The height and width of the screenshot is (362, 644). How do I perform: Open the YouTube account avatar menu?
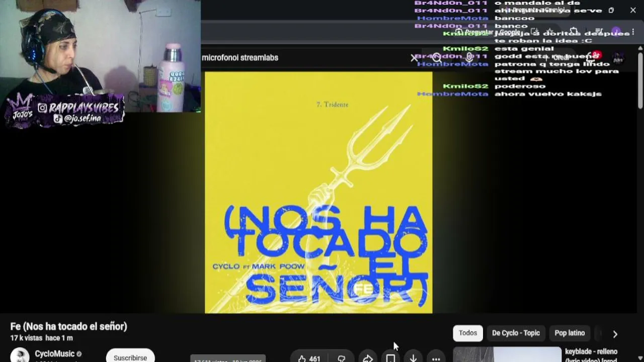(618, 59)
